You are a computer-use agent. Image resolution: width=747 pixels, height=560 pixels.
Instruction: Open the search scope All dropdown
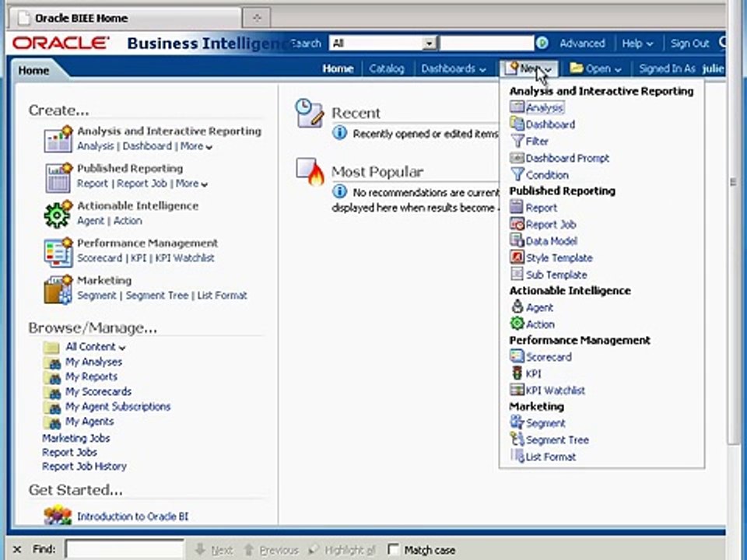tap(430, 44)
